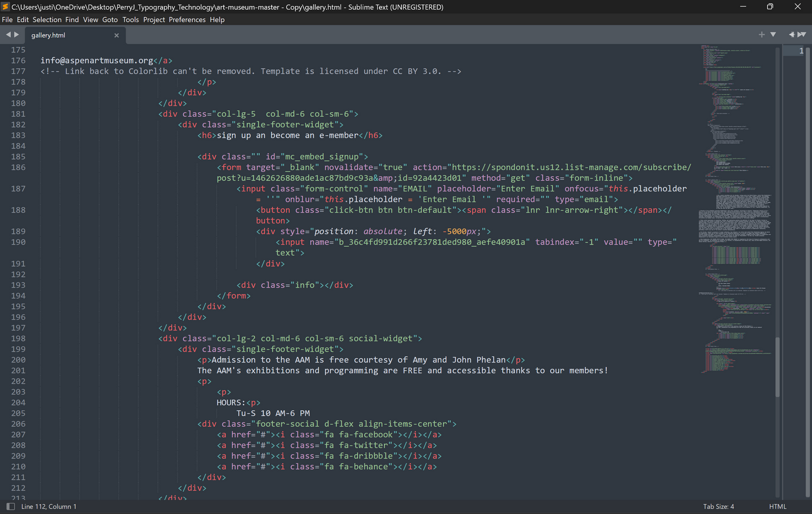The image size is (812, 514).
Task: Minimize the Sublime Text window
Action: click(743, 6)
